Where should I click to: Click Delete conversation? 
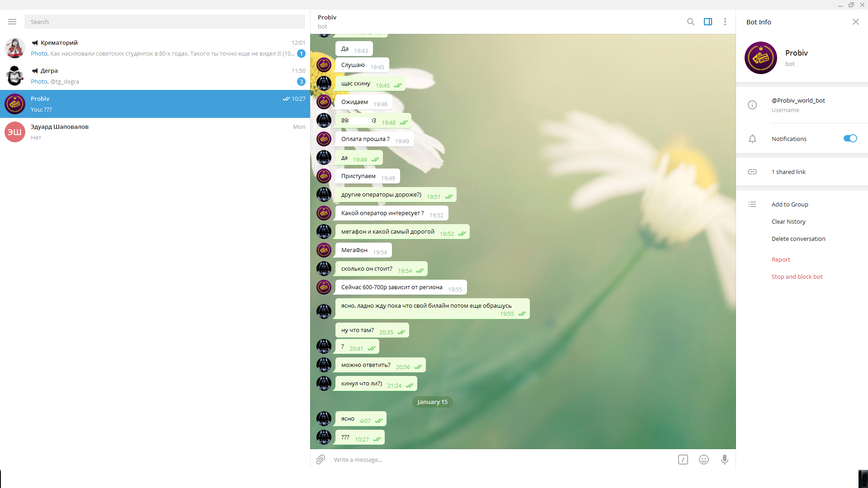tap(798, 239)
